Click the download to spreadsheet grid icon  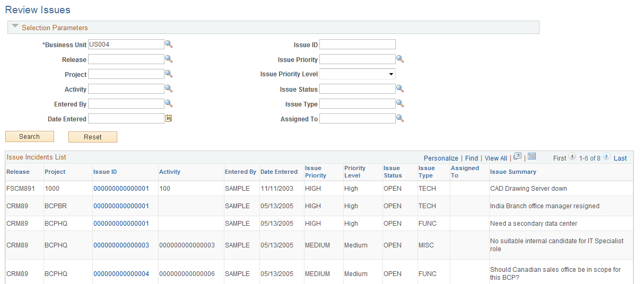(532, 157)
